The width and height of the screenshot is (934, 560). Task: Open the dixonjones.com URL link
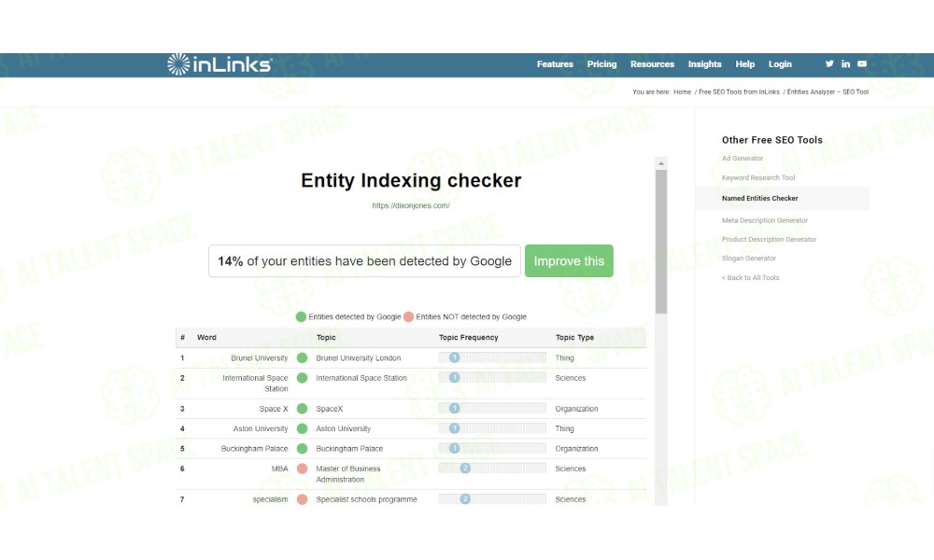tap(411, 205)
